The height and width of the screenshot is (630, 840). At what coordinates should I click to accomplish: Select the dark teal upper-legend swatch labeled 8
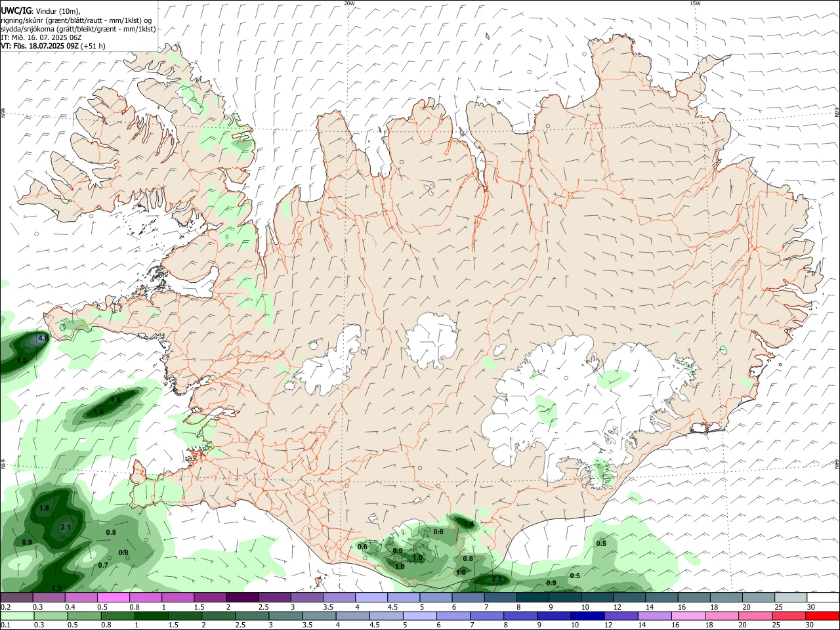[532, 597]
